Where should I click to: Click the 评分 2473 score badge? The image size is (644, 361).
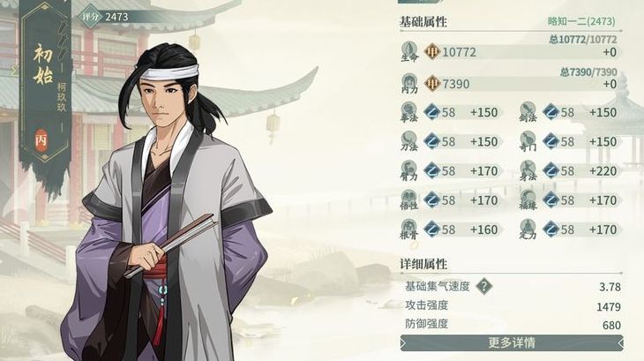105,17
